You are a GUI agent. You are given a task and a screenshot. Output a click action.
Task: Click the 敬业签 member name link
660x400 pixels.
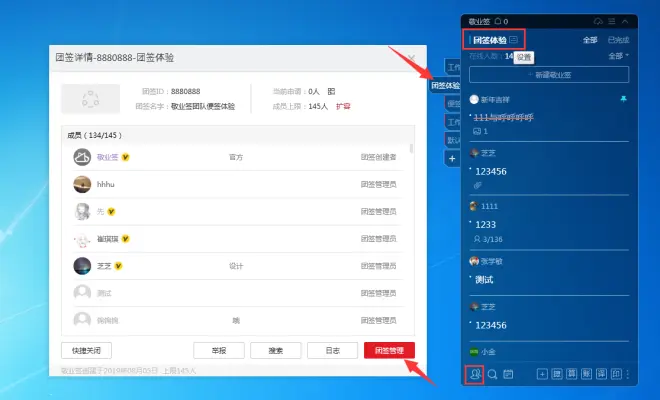(107, 157)
